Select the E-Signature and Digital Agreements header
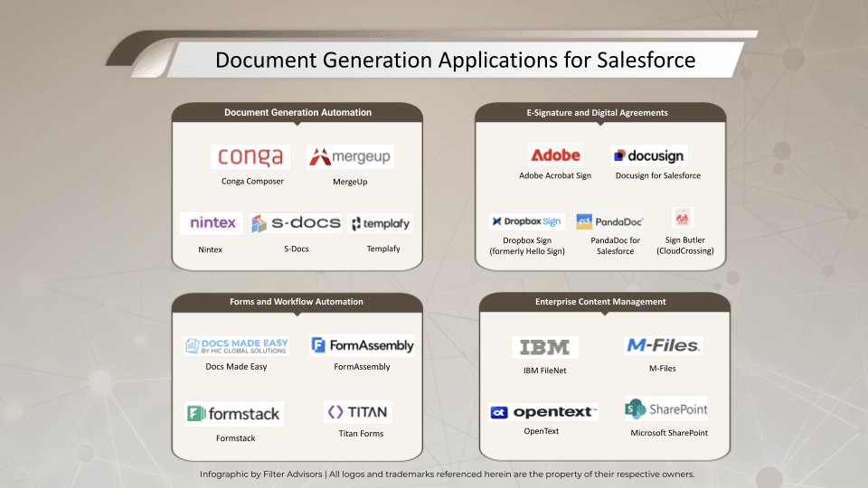868x488 pixels. [x=600, y=112]
